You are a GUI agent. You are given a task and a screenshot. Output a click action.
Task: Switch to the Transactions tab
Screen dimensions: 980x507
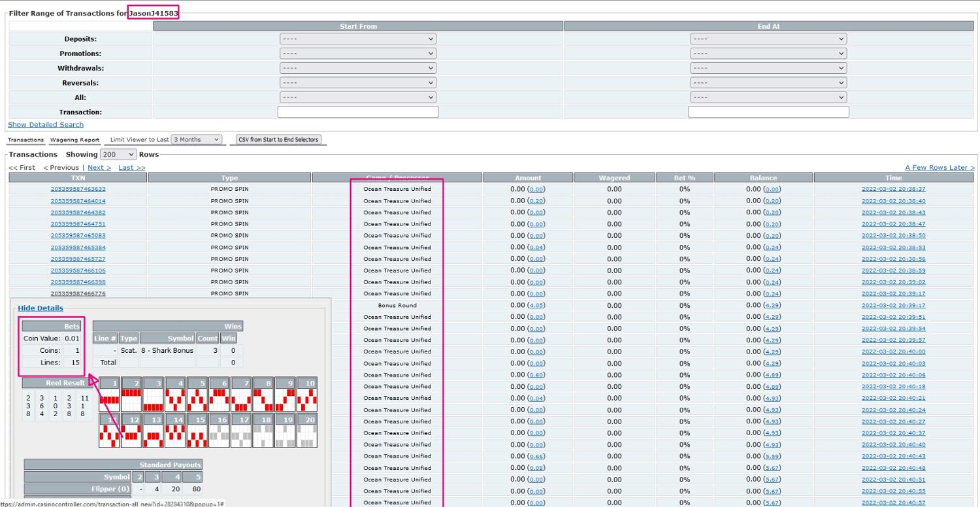coord(25,140)
